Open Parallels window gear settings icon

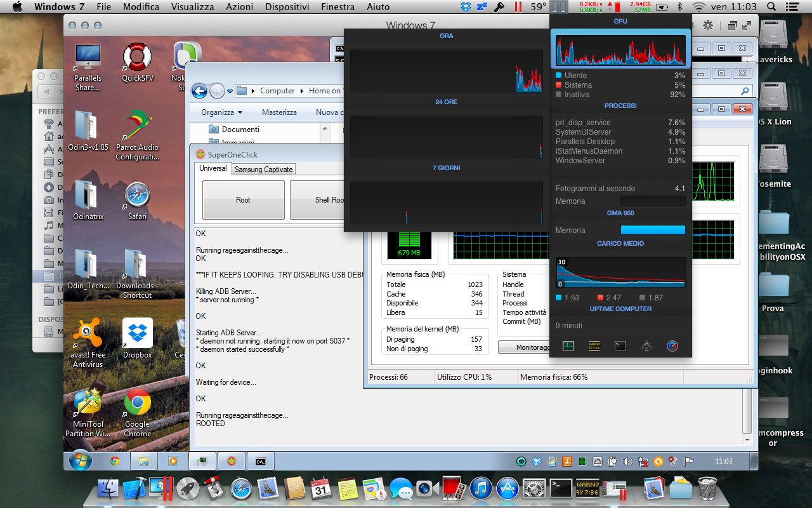(708, 25)
